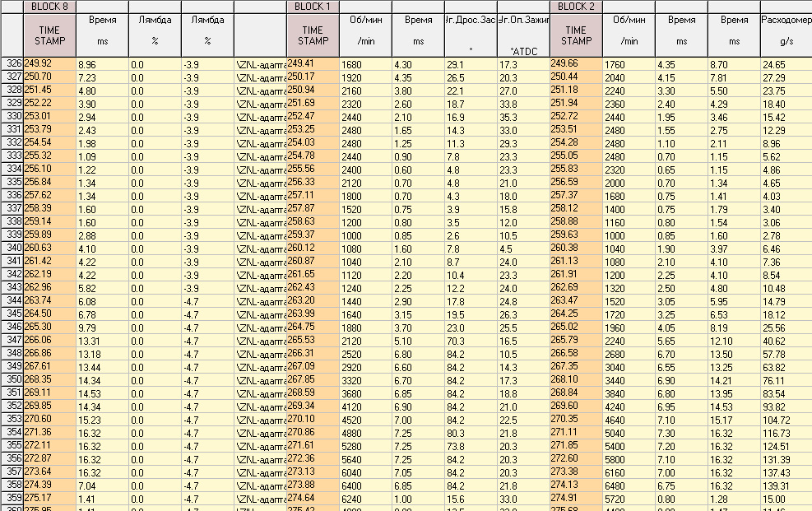Click flow value '10.48' in row 343
The image size is (812, 511).
(786, 288)
